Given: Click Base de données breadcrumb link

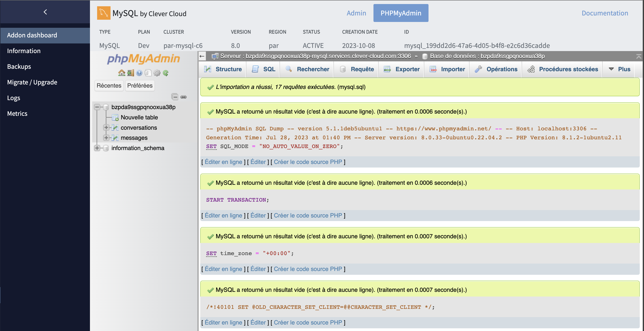Looking at the screenshot, I should point(487,56).
